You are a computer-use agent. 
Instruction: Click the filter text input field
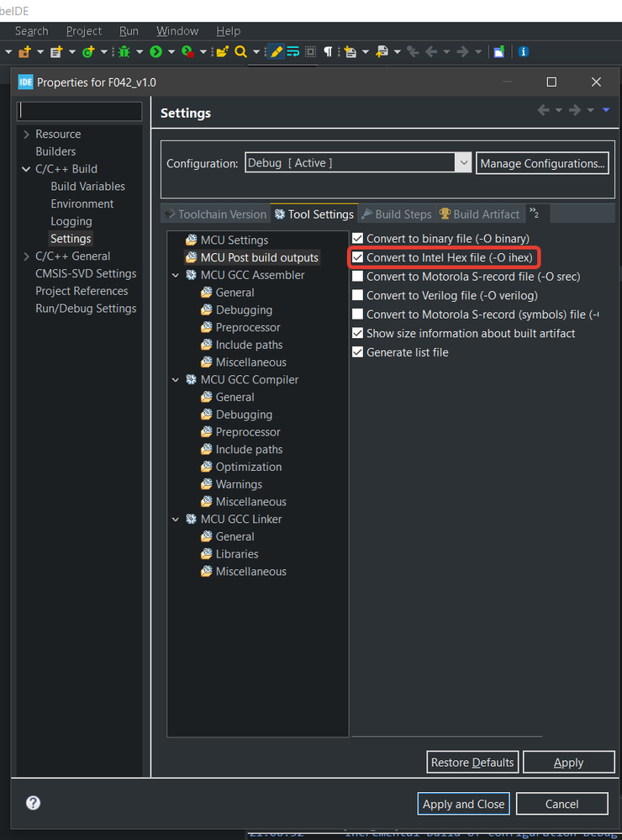click(x=79, y=111)
